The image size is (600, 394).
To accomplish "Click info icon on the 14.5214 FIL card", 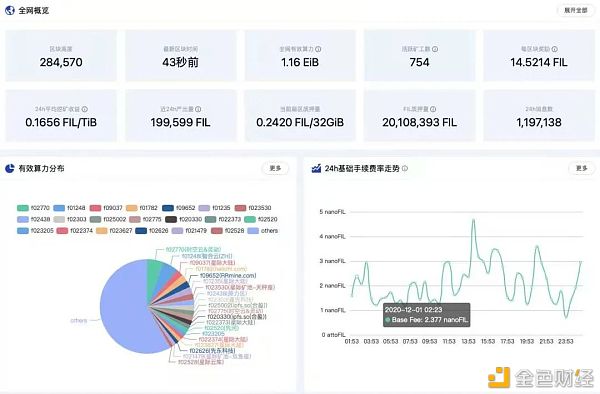I will point(554,49).
